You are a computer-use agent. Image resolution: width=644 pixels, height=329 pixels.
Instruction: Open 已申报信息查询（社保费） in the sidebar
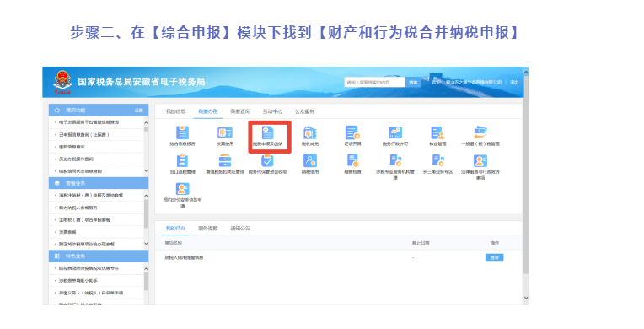click(x=83, y=134)
